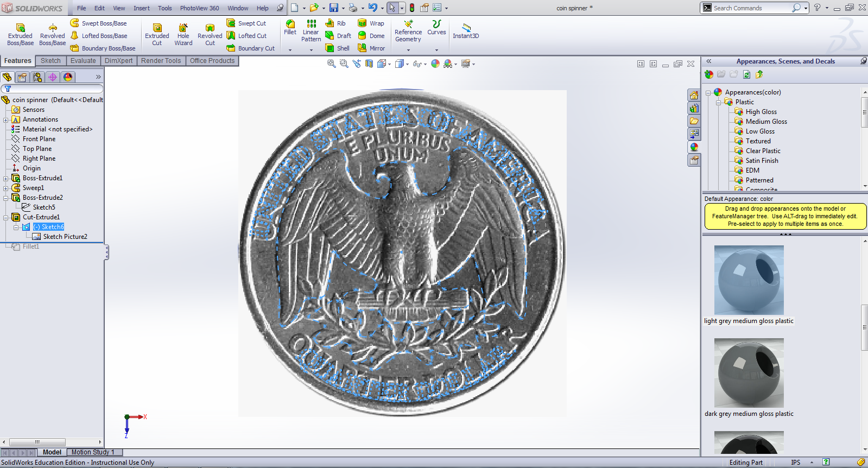Open the Fillet dropdown arrow
Viewport: 868px width, 468px height.
290,50
